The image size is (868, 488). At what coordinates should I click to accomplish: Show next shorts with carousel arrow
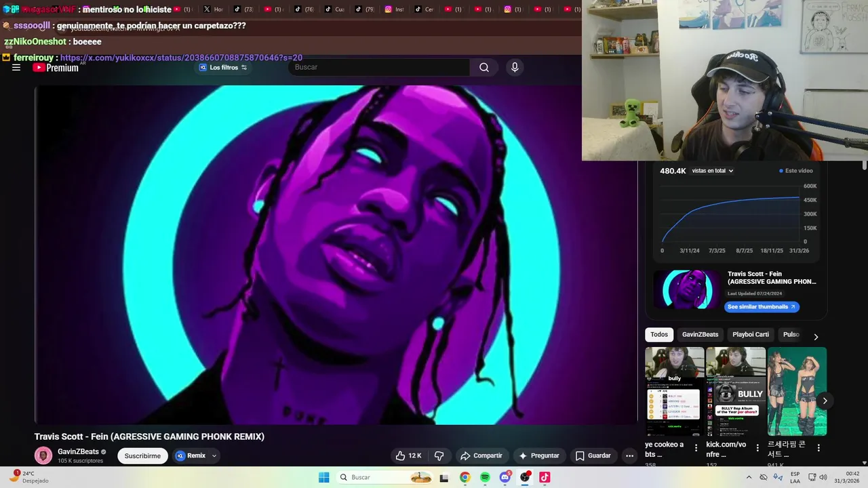825,401
